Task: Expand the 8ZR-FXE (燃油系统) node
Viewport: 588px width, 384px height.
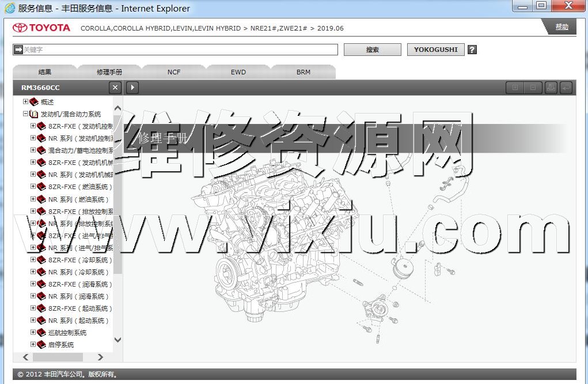Action: tap(33, 187)
